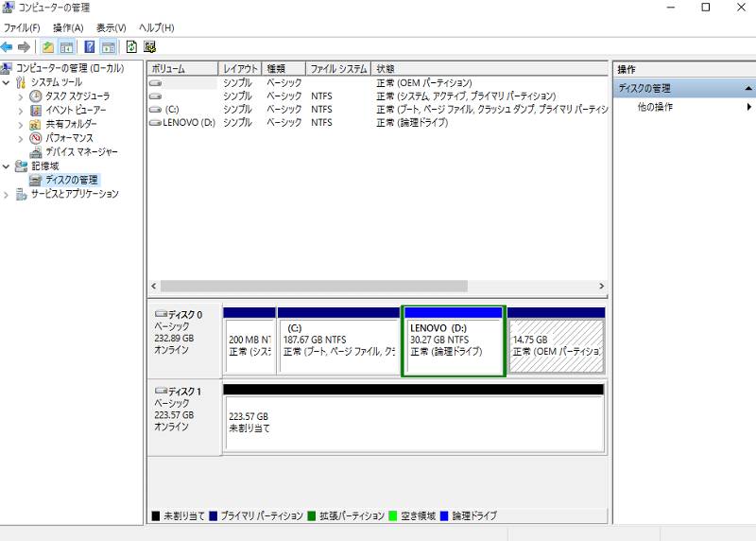Viewport: 756px width, 541px height.
Task: Sort by the 状態 column header
Action: click(490, 68)
